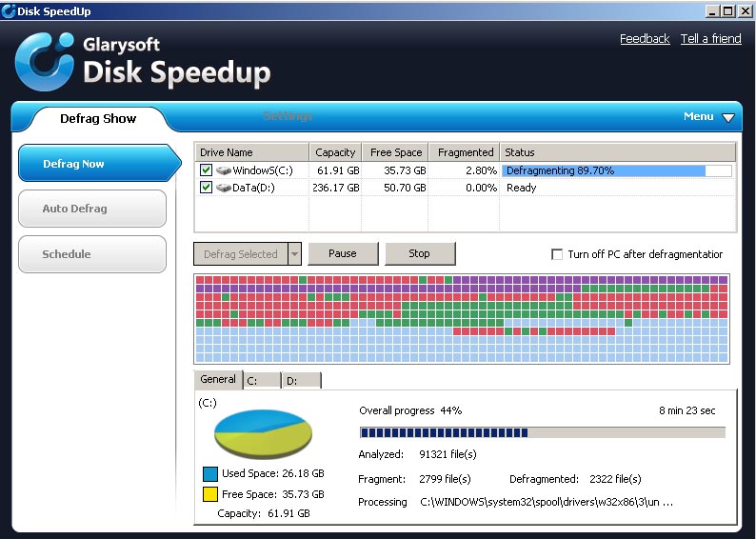Sort by the Status column header
756x539 pixels.
point(618,152)
